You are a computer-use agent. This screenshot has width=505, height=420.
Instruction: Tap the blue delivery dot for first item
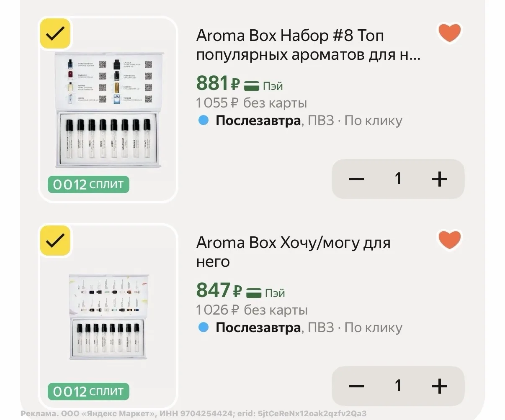point(204,120)
